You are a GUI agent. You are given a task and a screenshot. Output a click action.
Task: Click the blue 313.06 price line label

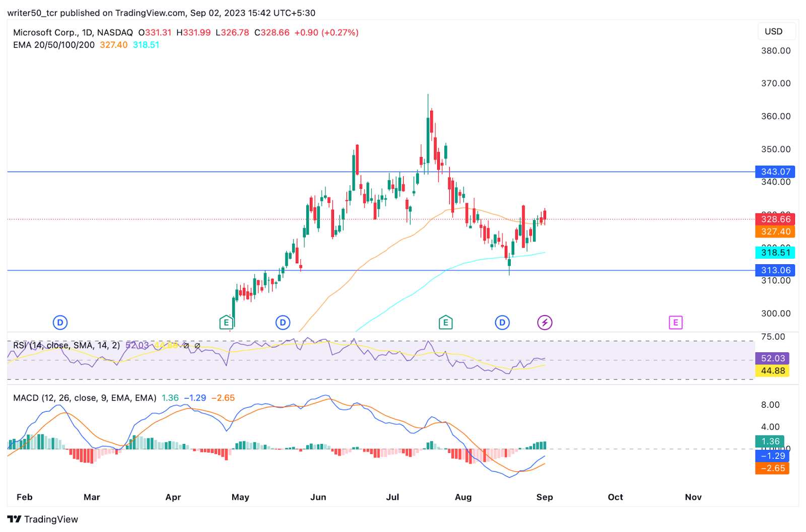coord(775,270)
